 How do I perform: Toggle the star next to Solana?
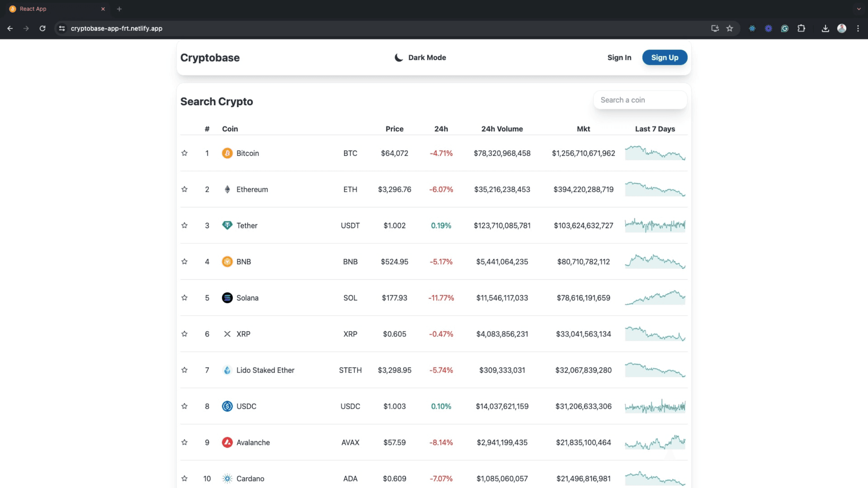pos(184,298)
